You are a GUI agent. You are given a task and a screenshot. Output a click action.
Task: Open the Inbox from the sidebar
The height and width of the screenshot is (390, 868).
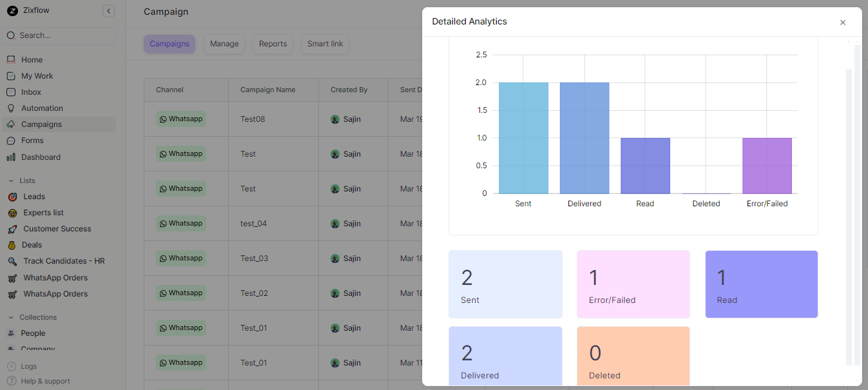(x=32, y=92)
